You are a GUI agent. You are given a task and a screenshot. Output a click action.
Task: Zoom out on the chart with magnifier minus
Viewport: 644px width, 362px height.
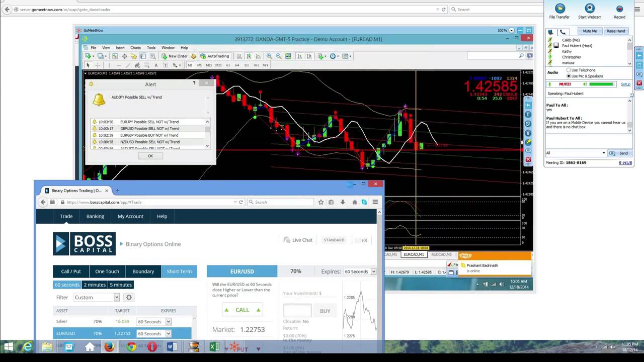tap(279, 56)
